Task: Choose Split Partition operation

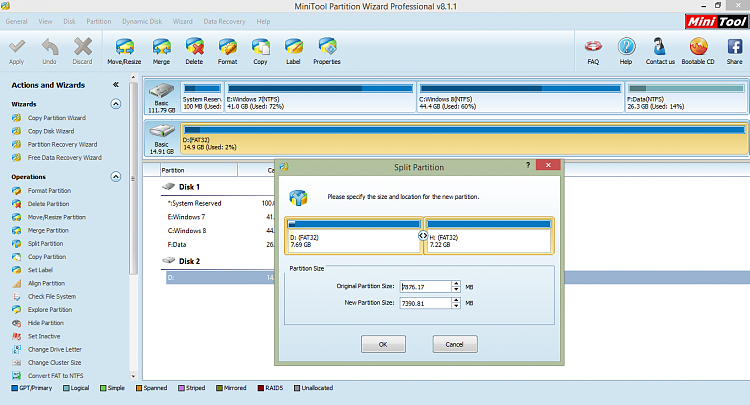Action: click(x=45, y=243)
